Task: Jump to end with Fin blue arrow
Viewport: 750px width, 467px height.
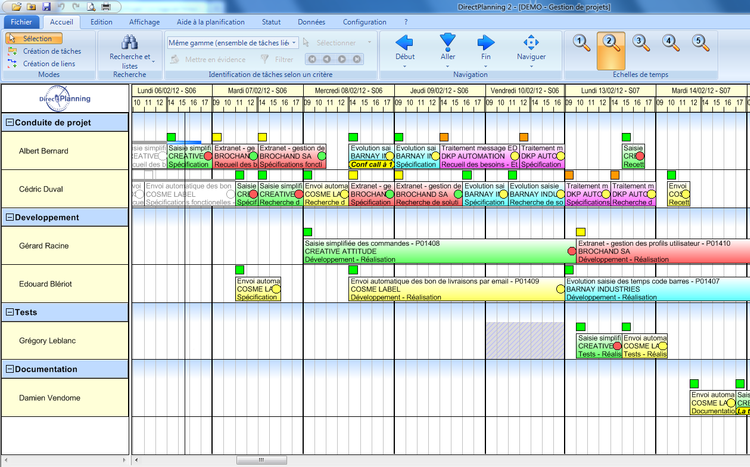Action: coord(486,43)
